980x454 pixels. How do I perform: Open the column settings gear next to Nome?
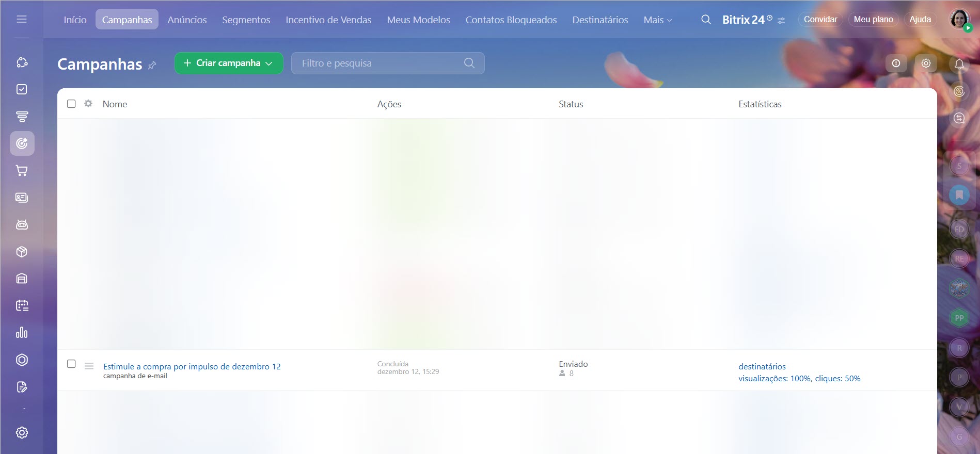(88, 104)
